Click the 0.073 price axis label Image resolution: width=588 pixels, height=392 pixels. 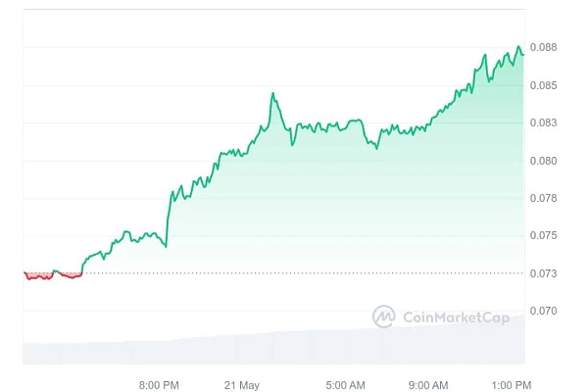coord(543,272)
